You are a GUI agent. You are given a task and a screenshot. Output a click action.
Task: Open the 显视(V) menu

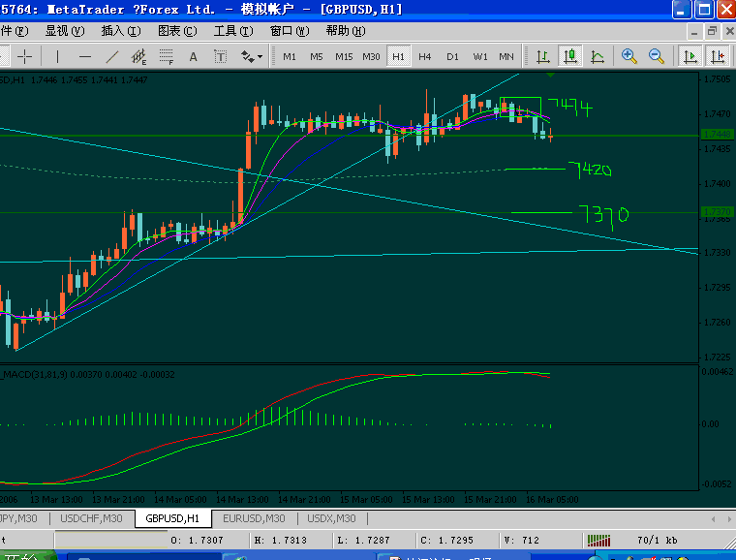65,31
